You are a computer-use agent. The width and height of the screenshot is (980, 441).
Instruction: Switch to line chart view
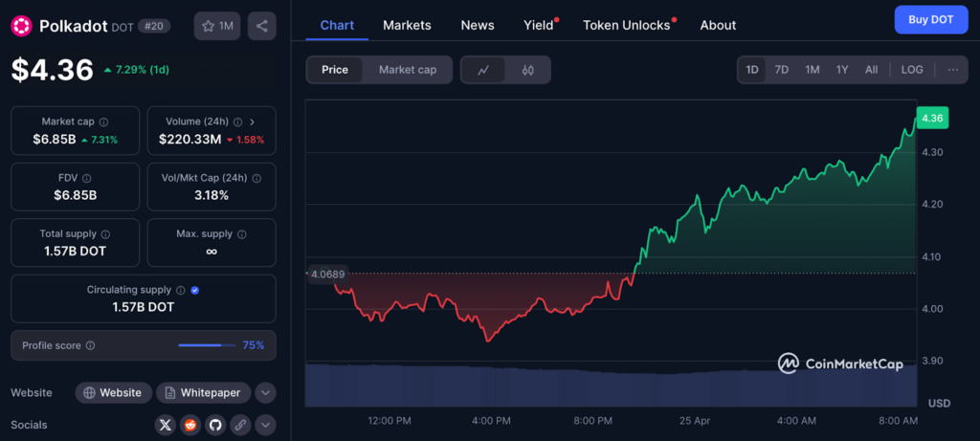point(483,70)
